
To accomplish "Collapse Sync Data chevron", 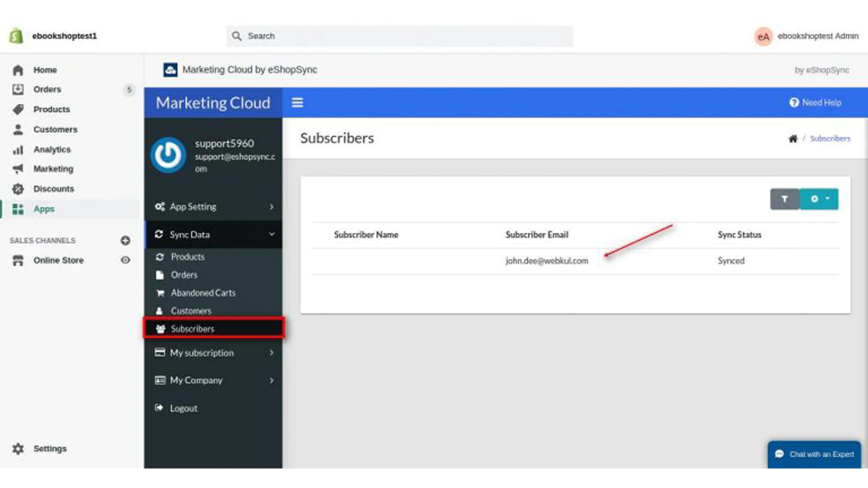I will (x=271, y=234).
